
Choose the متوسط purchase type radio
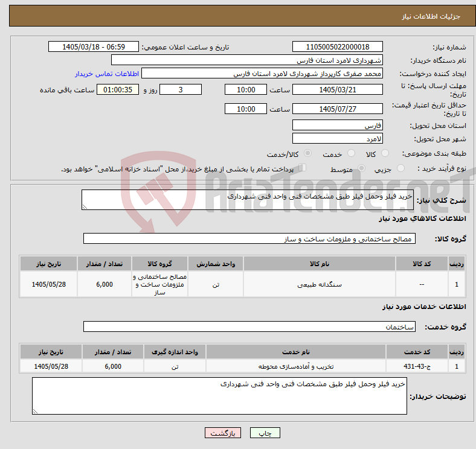pyautogui.click(x=361, y=168)
